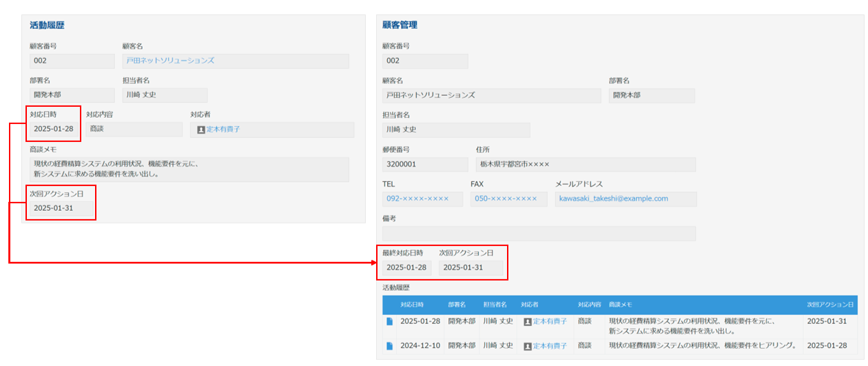Open record detail icon for 2025-01-28 row
The height and width of the screenshot is (366, 868).
390,321
